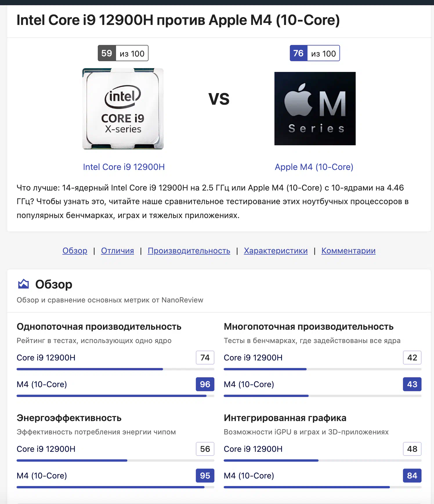The width and height of the screenshot is (434, 504).
Task: Click the Core i9 multithread progress bar
Action: pyautogui.click(x=323, y=369)
